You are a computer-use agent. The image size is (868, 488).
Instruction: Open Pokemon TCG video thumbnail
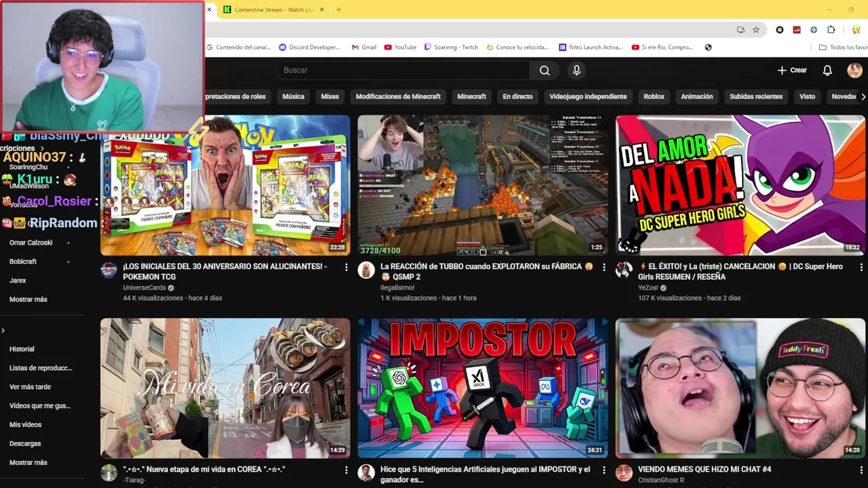pos(225,185)
